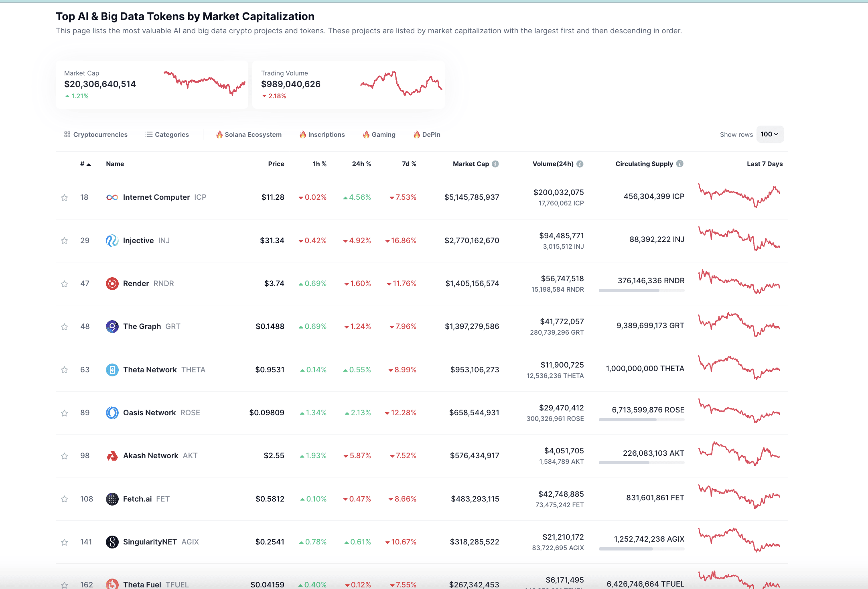This screenshot has height=589, width=868.
Task: Star Internet Computer to add to watchlist
Action: [64, 197]
